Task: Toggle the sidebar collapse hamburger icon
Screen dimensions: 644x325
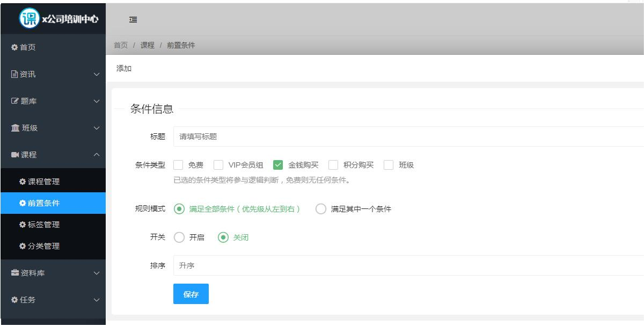Action: tap(133, 20)
